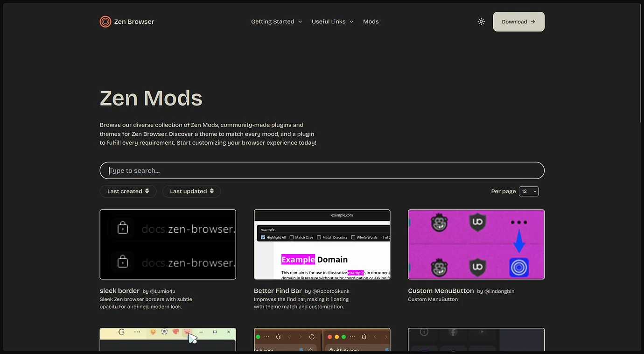Sort by Last created
This screenshot has width=644, height=354.
[x=128, y=191]
